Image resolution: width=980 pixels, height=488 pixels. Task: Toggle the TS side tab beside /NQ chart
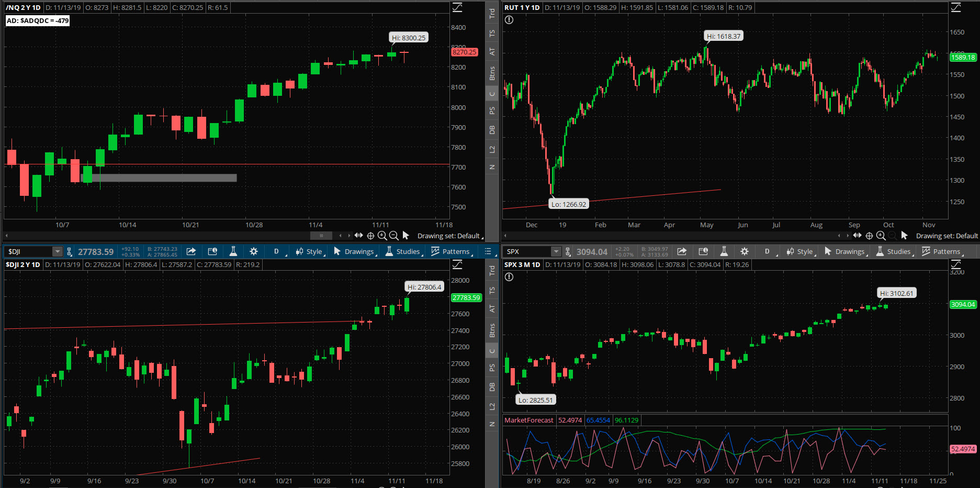tap(492, 33)
